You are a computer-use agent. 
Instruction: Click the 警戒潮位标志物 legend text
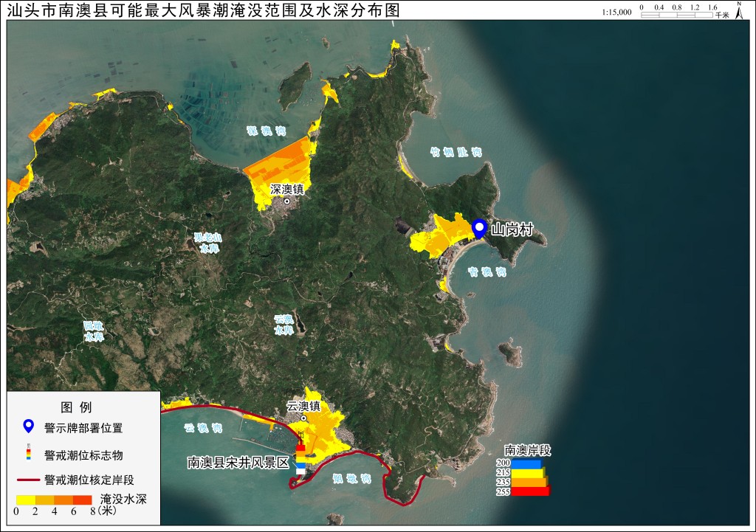[x=83, y=455]
